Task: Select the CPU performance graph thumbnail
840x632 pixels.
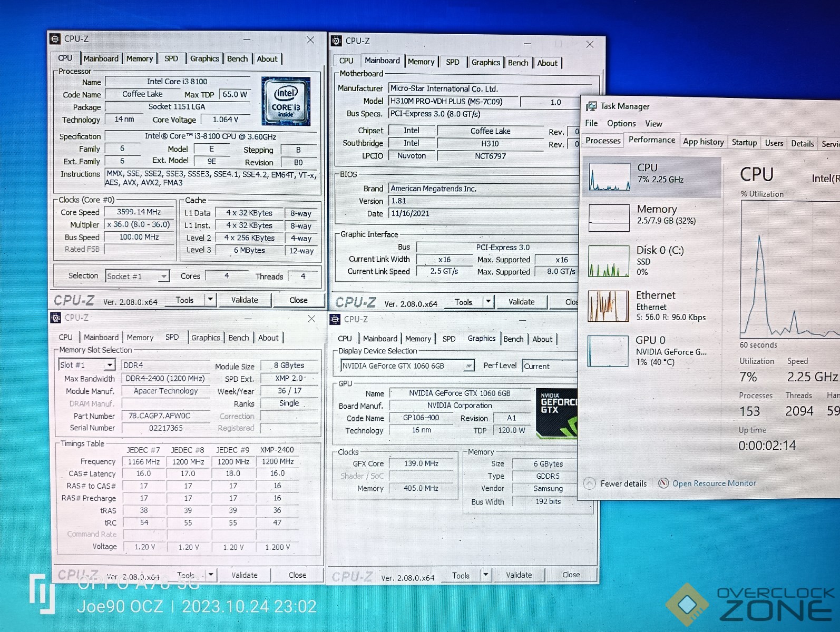Action: (x=609, y=176)
